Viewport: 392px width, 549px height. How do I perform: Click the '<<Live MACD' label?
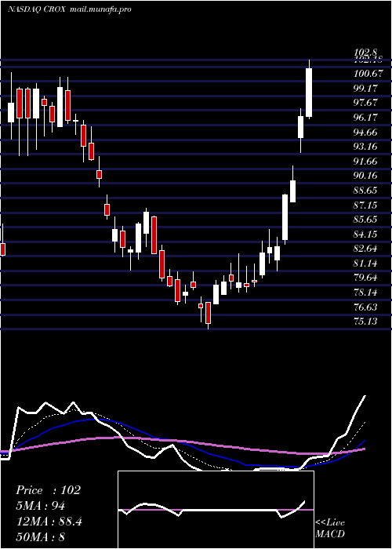[330, 528]
